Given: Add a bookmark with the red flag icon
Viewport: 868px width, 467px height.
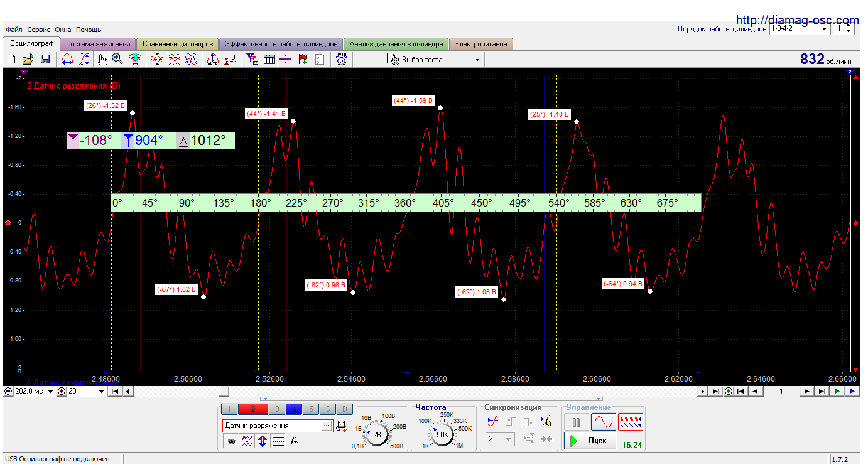Looking at the screenshot, I should pos(303,60).
